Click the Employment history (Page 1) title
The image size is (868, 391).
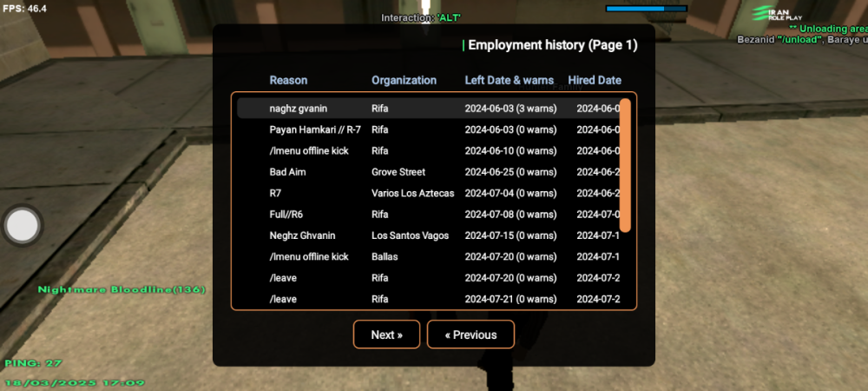(552, 45)
